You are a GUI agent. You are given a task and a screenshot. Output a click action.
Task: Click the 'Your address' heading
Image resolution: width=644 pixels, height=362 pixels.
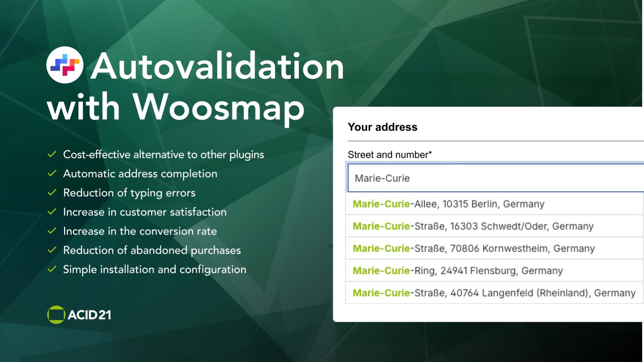tap(383, 127)
